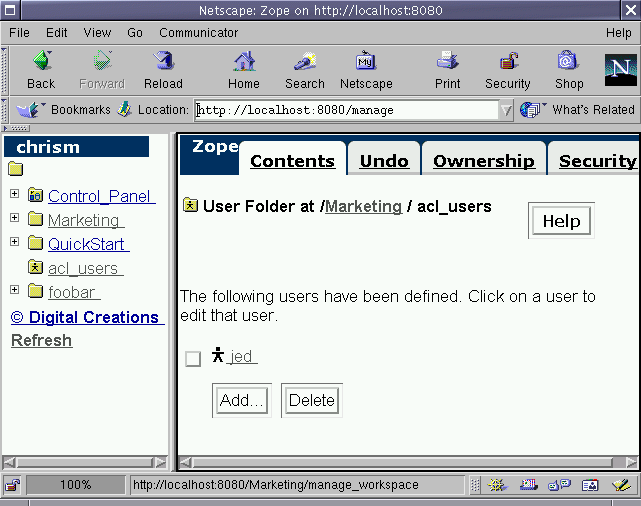Open the Bookmarks quickfile icon
The image size is (641, 506).
(x=30, y=110)
